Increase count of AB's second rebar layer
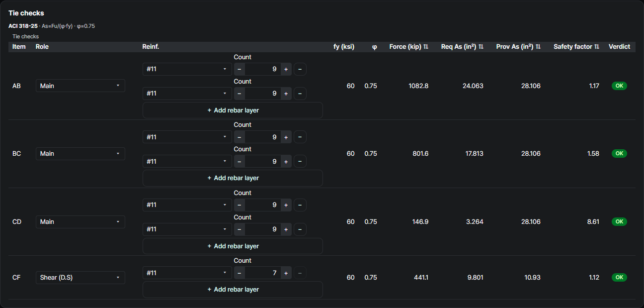Image resolution: width=644 pixels, height=308 pixels. click(x=286, y=94)
